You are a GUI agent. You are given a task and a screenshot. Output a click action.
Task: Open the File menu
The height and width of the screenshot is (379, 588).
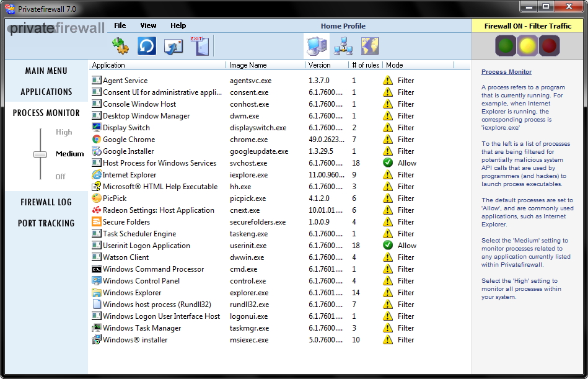(120, 25)
